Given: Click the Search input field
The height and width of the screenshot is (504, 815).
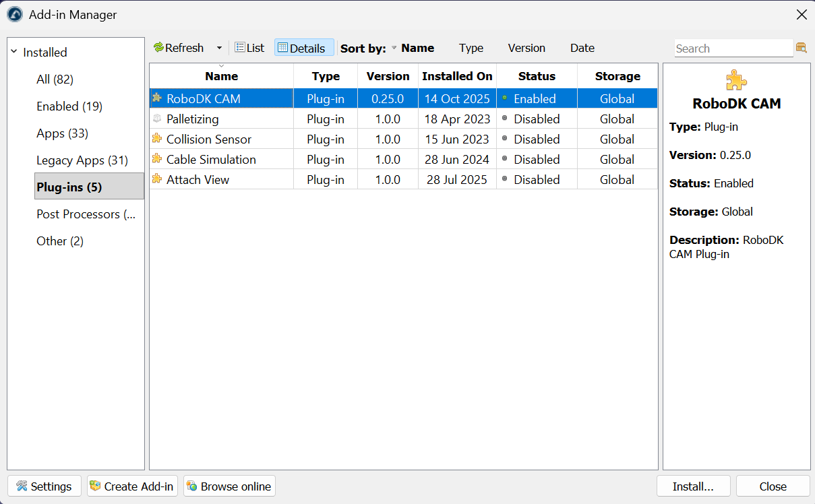Looking at the screenshot, I should click(733, 49).
